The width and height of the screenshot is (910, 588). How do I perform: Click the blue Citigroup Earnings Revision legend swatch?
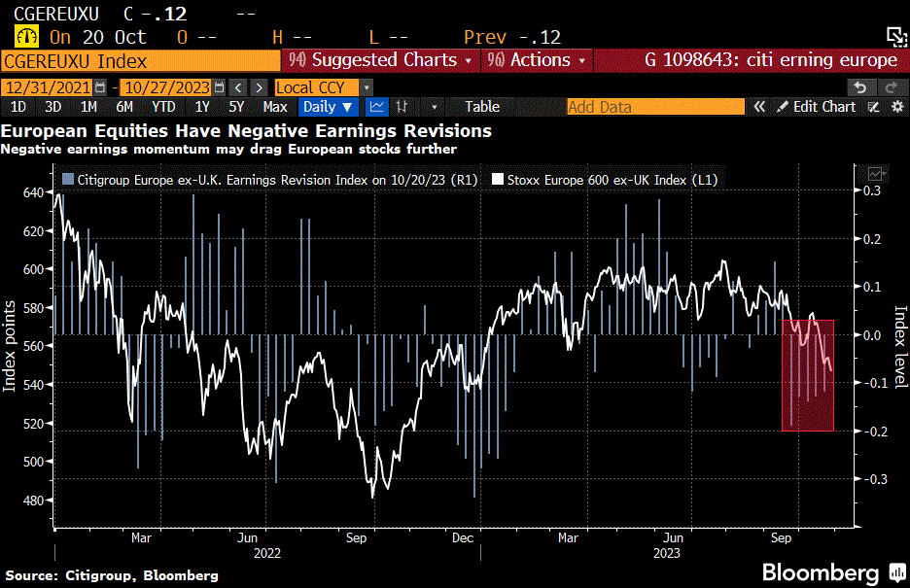click(x=68, y=180)
